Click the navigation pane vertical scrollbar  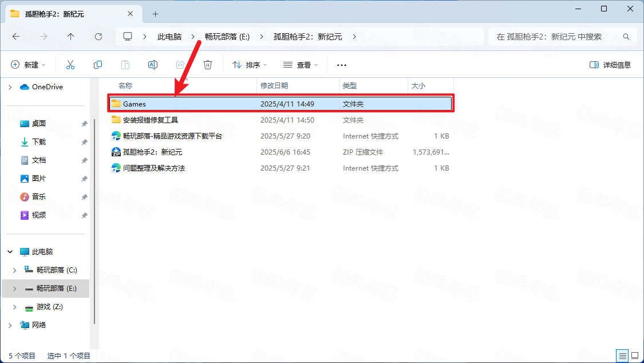click(94, 222)
